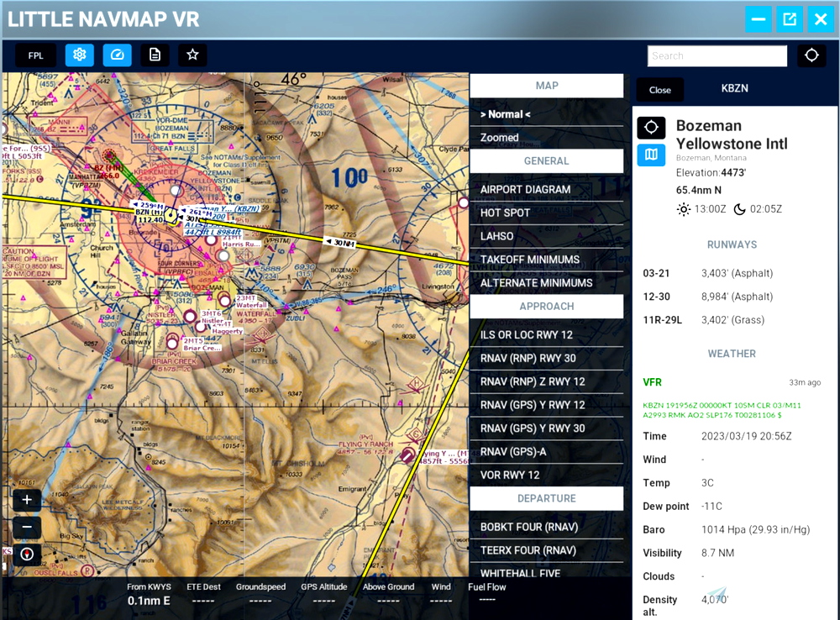
Task: Click the crosshair locate icon beside search box
Action: 811,55
